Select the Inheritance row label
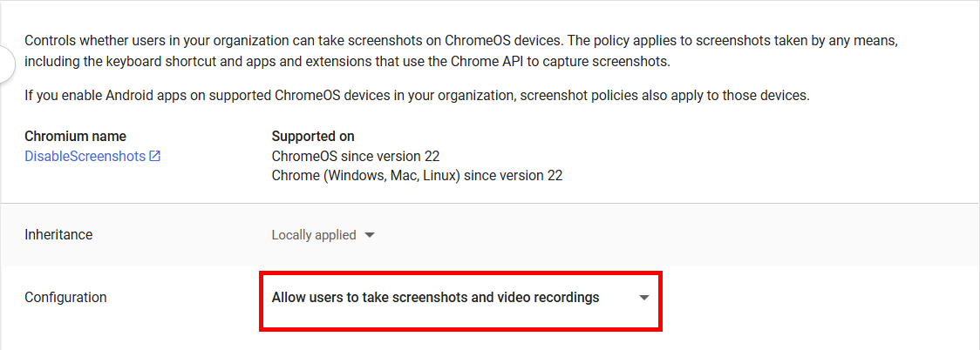The width and height of the screenshot is (980, 350). [58, 234]
